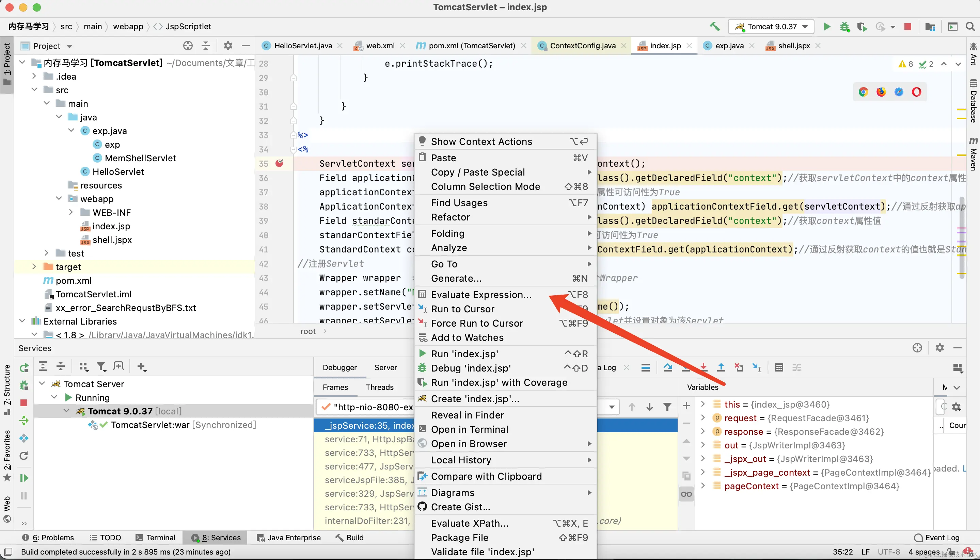Open in Firefox browser icon

click(881, 92)
